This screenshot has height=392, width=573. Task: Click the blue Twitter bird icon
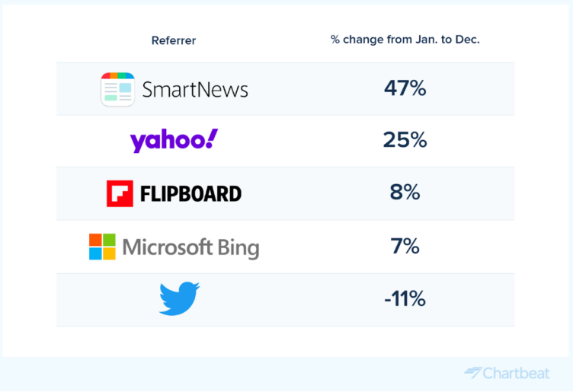(x=179, y=298)
